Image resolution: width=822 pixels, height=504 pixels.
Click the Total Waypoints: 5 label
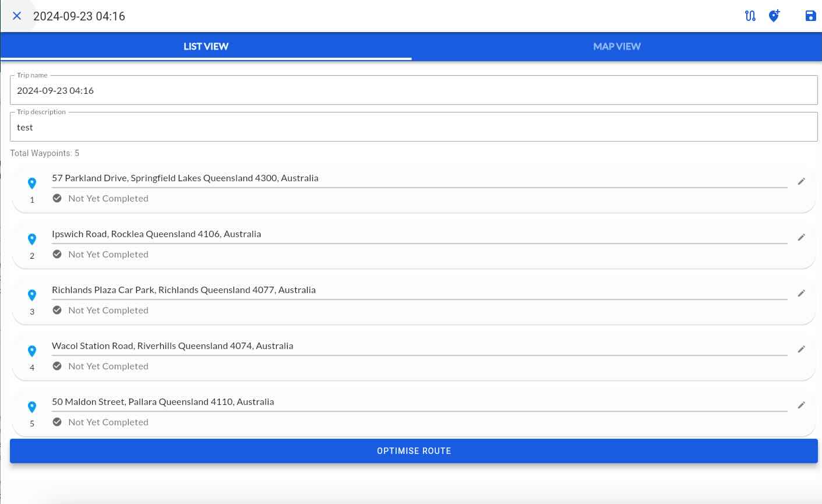click(45, 153)
